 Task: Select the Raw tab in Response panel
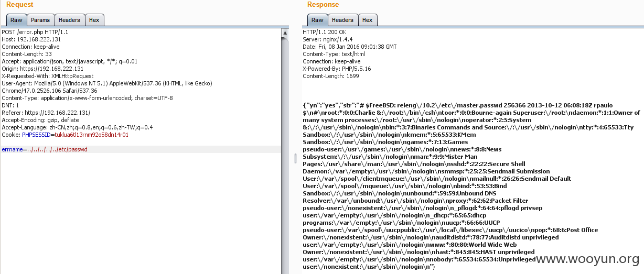318,20
